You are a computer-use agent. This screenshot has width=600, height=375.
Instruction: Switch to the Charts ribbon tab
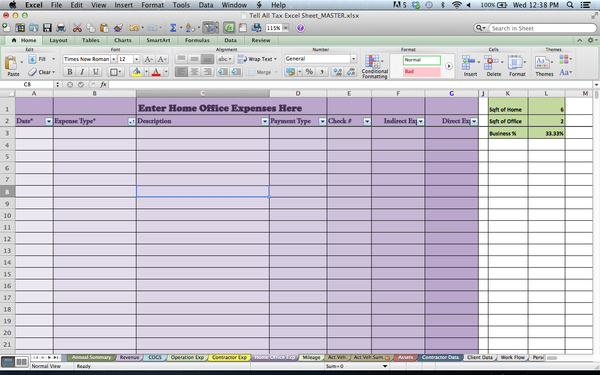pyautogui.click(x=122, y=40)
